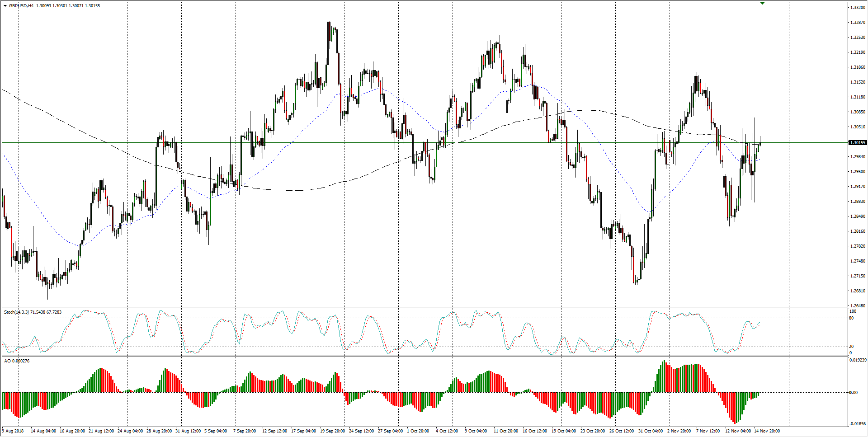Click the green chart shift triangle marker
Screen dimensions: 868x437
click(762, 3)
